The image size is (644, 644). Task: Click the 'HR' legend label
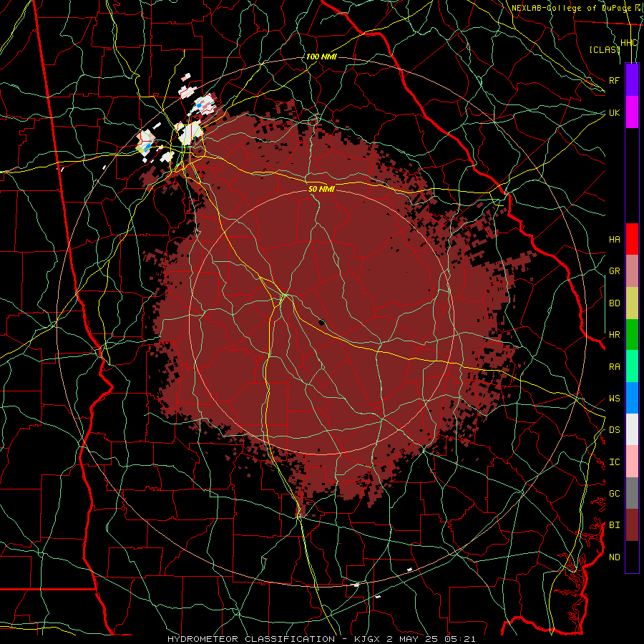click(x=615, y=335)
